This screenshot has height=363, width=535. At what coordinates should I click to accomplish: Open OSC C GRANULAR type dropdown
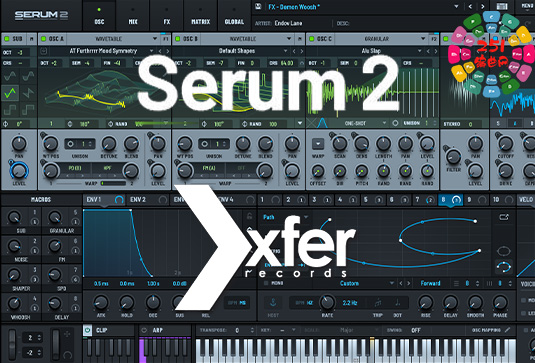pyautogui.click(x=382, y=39)
